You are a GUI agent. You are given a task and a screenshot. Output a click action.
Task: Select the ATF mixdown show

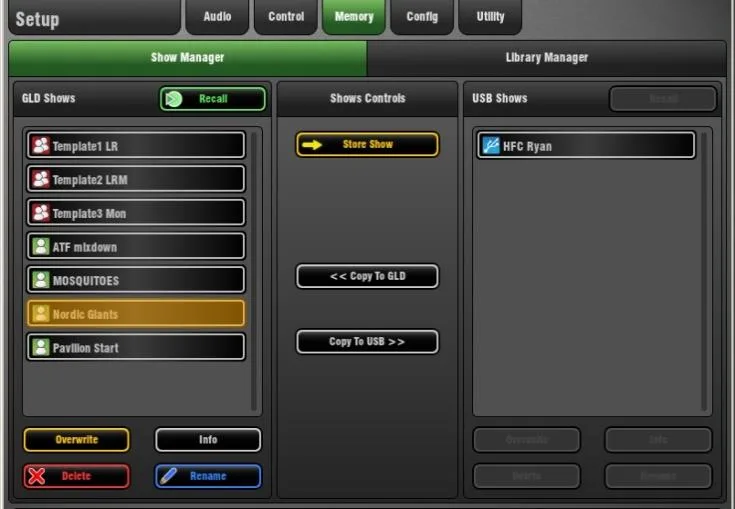(136, 247)
